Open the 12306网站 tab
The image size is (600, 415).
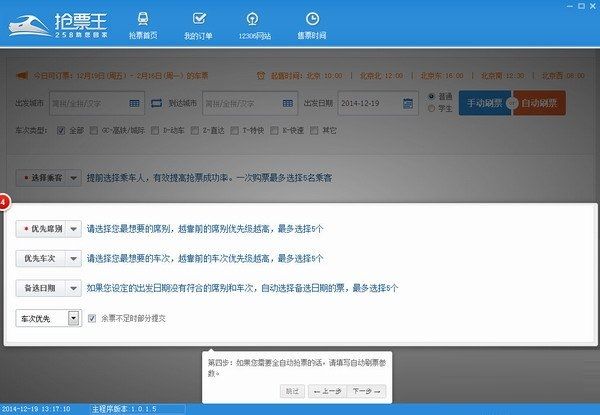coord(254,26)
